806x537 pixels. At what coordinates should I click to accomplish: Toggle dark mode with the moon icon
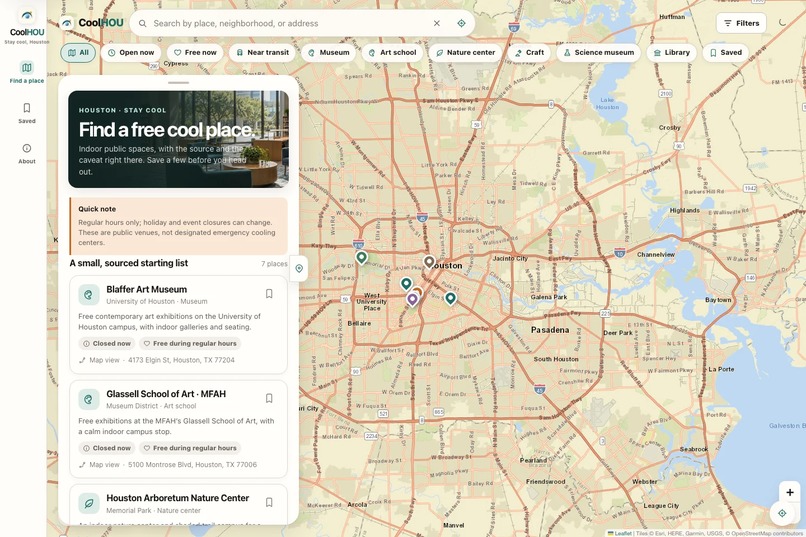(x=782, y=23)
